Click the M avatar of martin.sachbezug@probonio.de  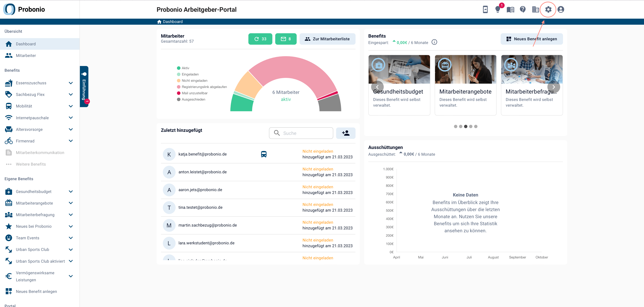click(169, 225)
